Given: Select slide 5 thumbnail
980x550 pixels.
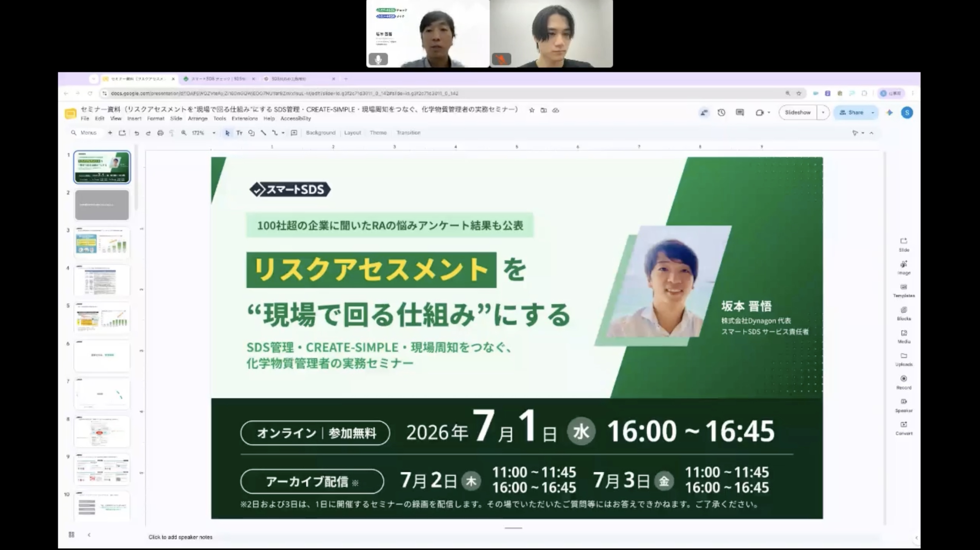Looking at the screenshot, I should click(x=102, y=318).
